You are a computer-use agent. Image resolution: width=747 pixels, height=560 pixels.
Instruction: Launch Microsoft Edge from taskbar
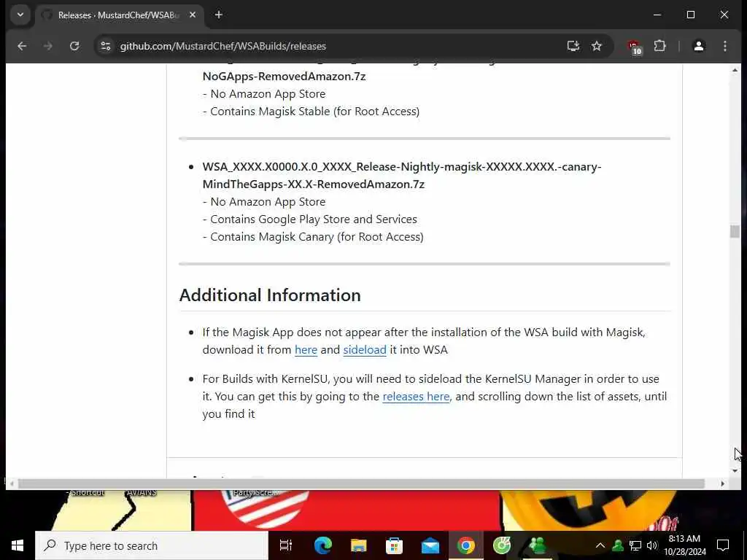tap(322, 545)
